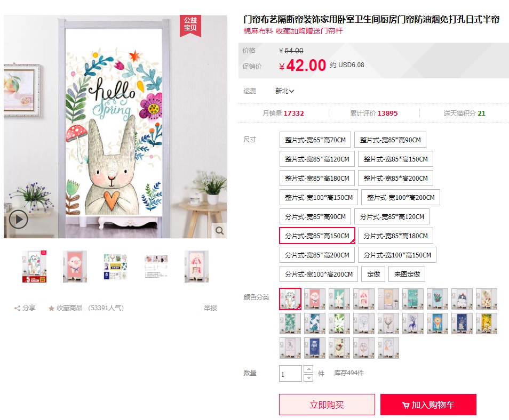
Task: View the pink pig curtain thumbnail
Action: (75, 266)
